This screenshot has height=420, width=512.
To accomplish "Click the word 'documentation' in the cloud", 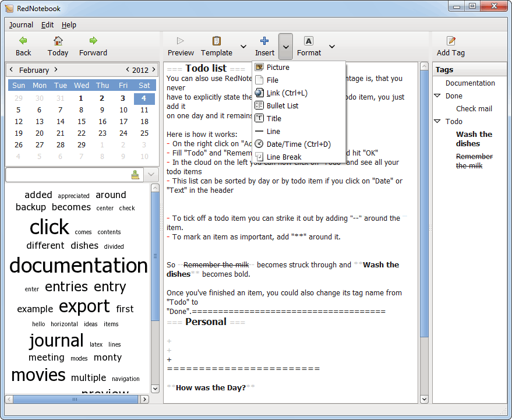I will [79, 266].
